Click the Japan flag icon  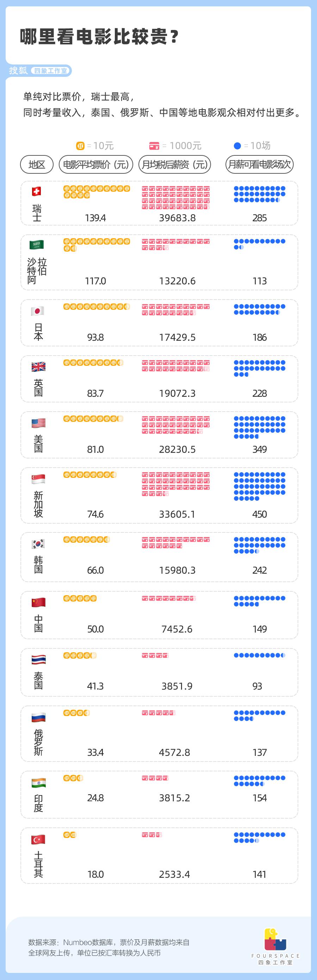point(38,311)
